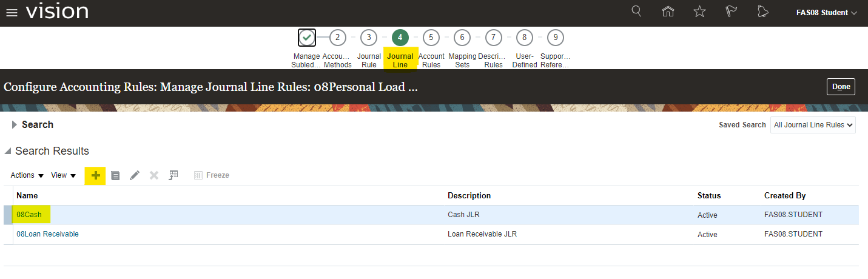Open the notifications bell icon
The height and width of the screenshot is (279, 868).
[762, 12]
